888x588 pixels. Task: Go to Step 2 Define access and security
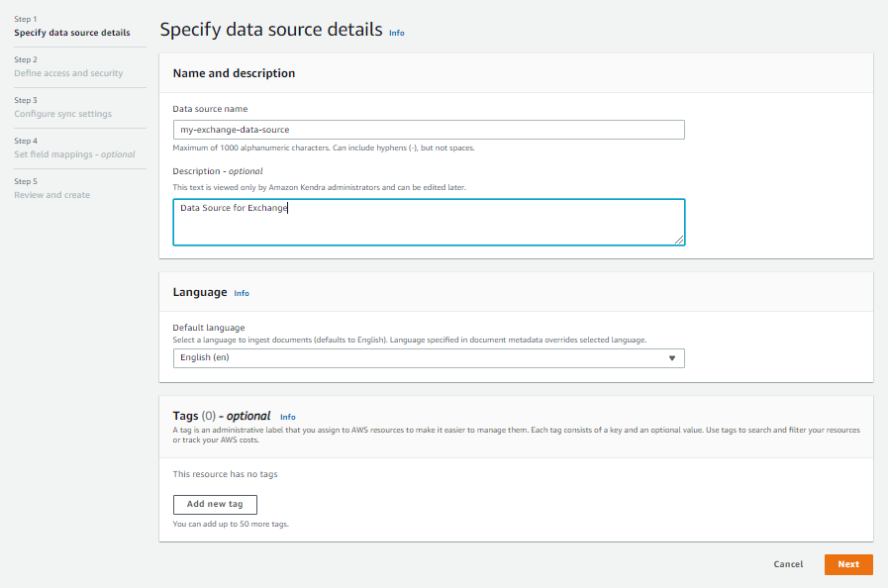tap(68, 73)
